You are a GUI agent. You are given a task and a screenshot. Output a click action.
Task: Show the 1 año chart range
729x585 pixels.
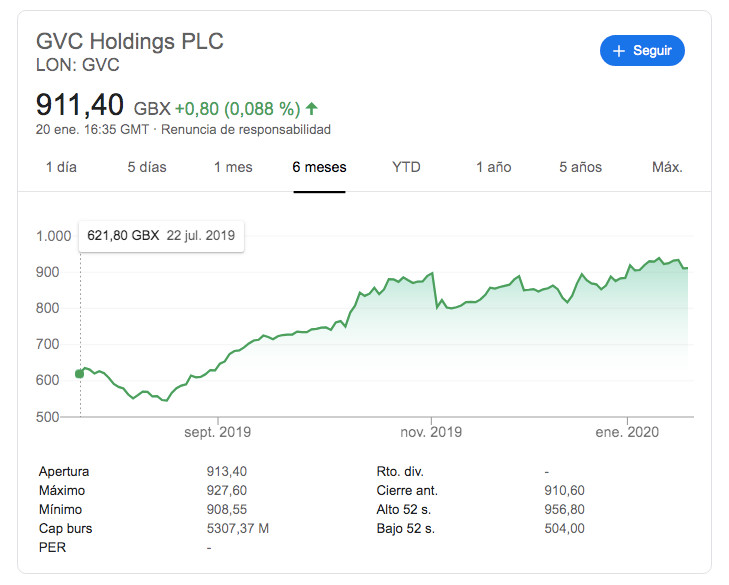[x=493, y=167]
